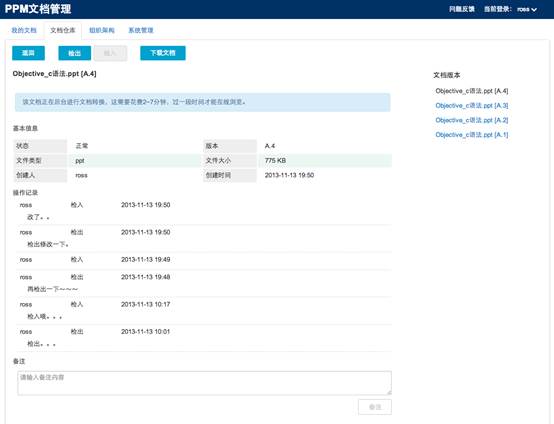Viewport: 554px width, 424px height.
Task: Click the log timestamp 2013-11-13 19:48
Action: click(146, 277)
